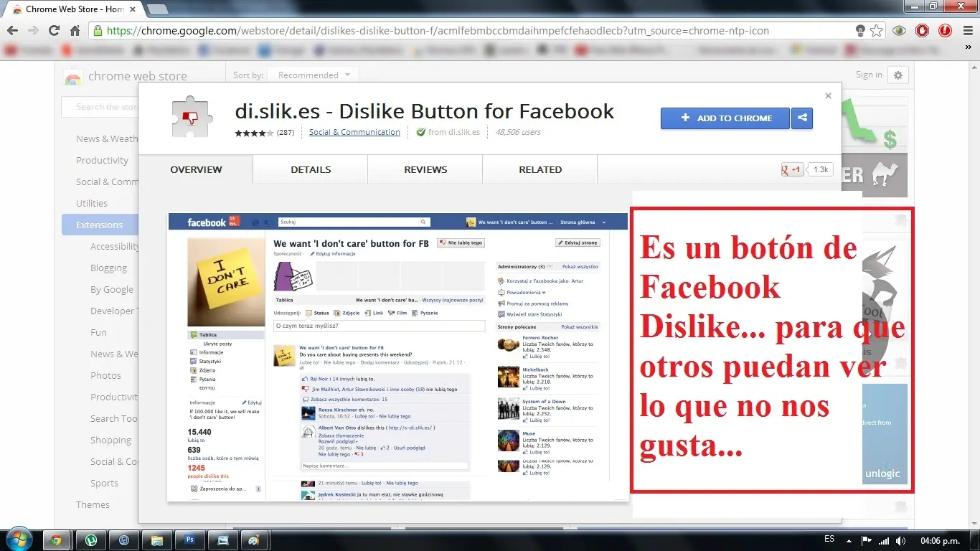Viewport: 980px width, 551px height.
Task: Go back using the browser back arrow
Action: tap(12, 31)
